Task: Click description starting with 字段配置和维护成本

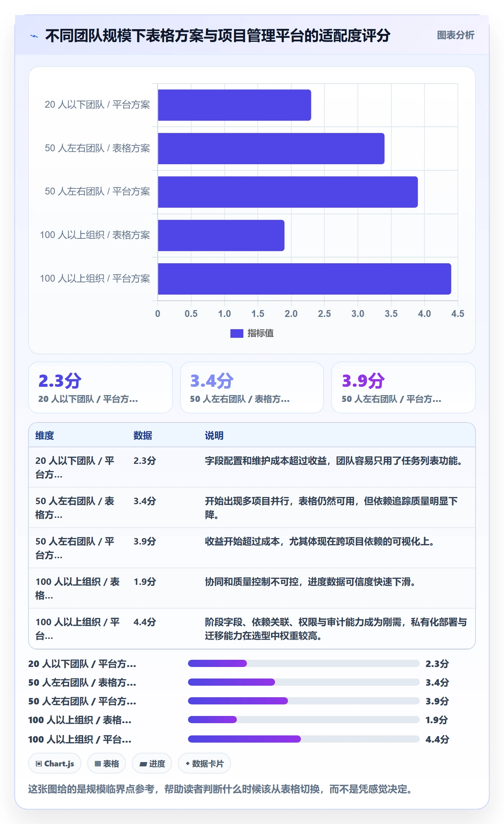Action: pos(334,461)
